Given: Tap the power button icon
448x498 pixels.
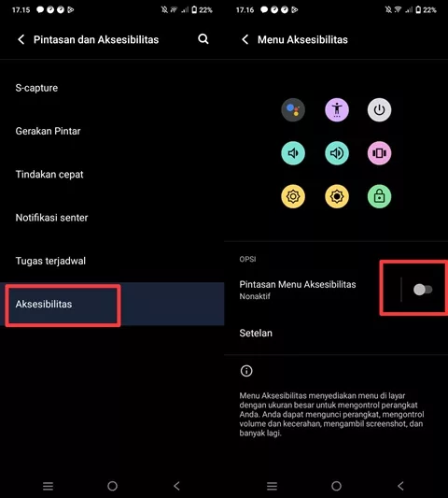Looking at the screenshot, I should 379,110.
